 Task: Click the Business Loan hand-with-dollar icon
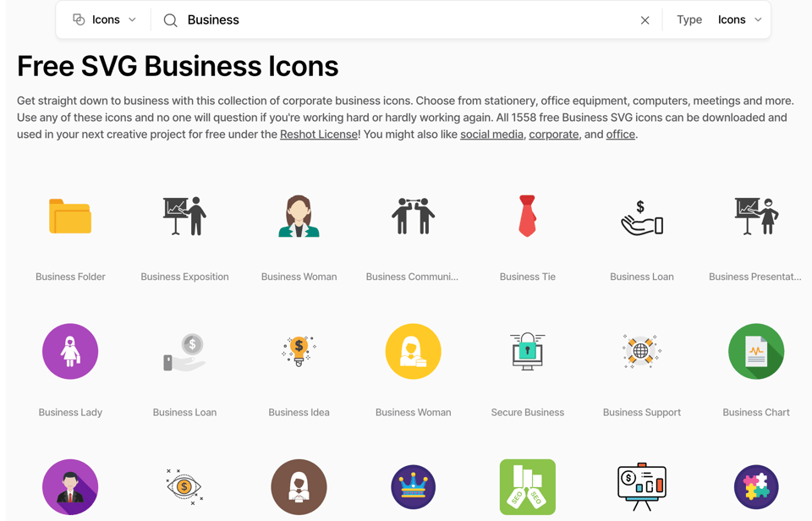641,217
